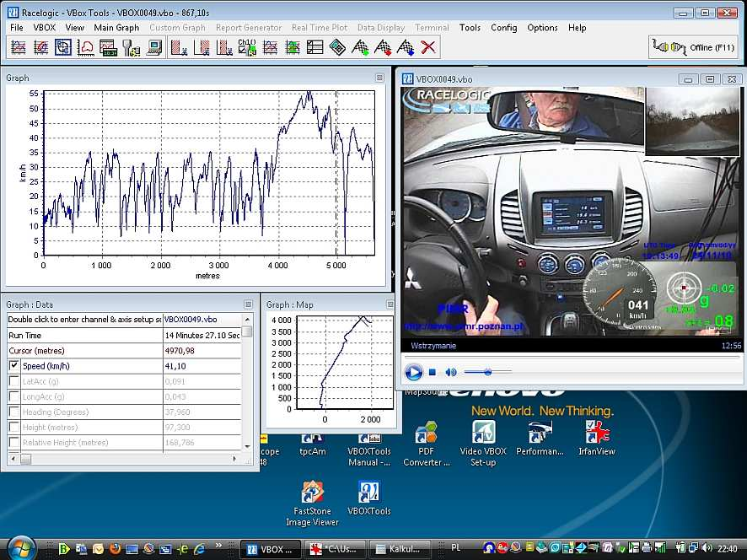The width and height of the screenshot is (747, 560).
Task: Open the Options menu
Action: pos(542,28)
